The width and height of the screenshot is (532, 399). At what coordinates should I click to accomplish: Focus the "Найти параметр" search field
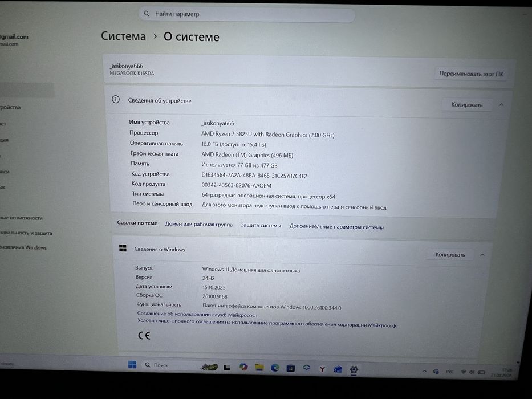pyautogui.click(x=247, y=14)
